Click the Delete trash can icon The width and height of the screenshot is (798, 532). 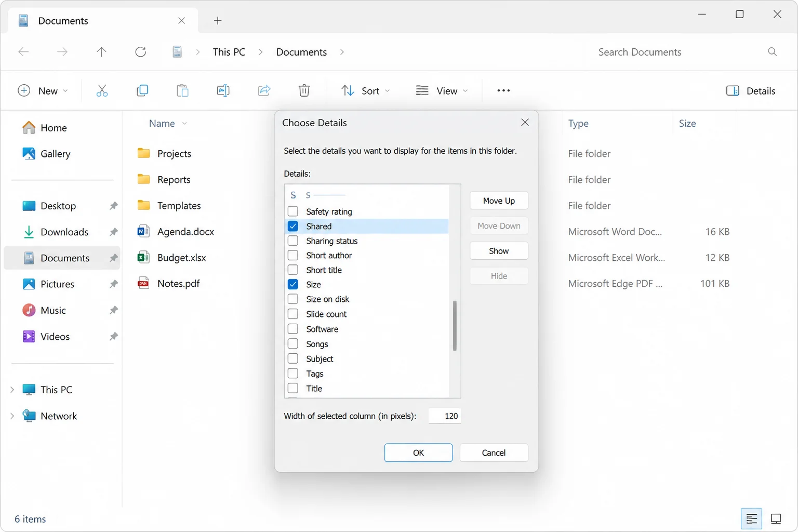(x=304, y=91)
